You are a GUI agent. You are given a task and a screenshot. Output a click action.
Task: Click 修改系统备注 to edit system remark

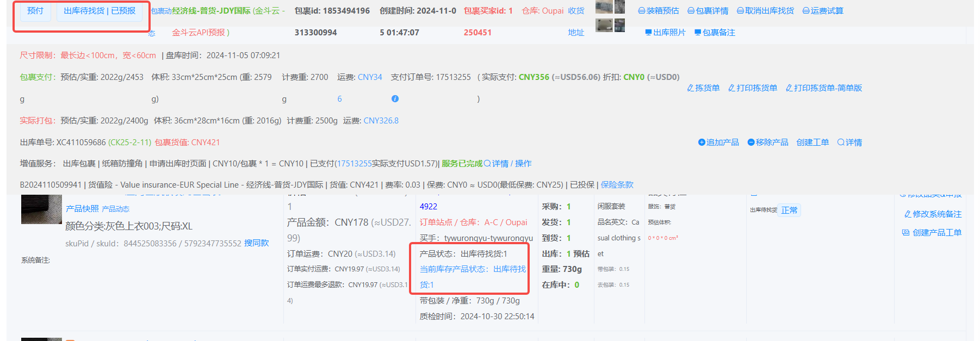tap(932, 214)
